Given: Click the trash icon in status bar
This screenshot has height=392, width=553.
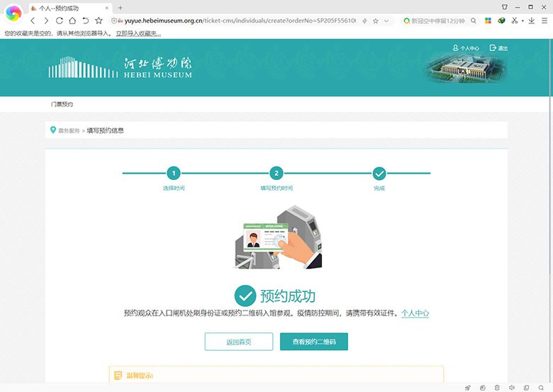Looking at the screenshot, I should tap(497, 387).
